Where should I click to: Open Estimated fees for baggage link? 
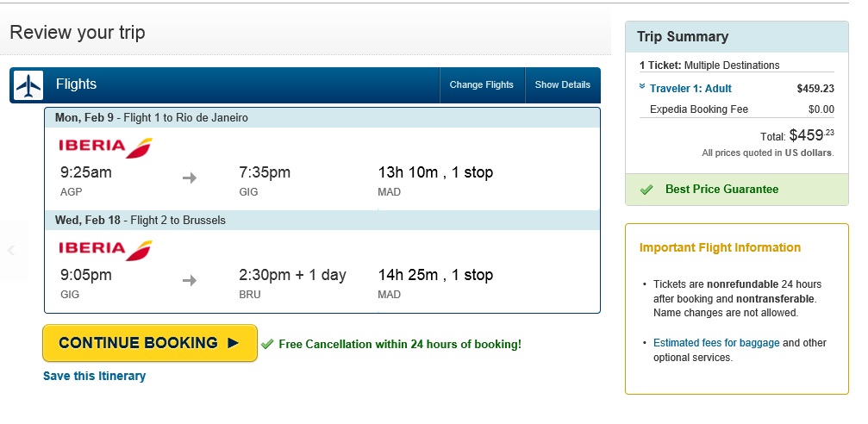[x=716, y=343]
